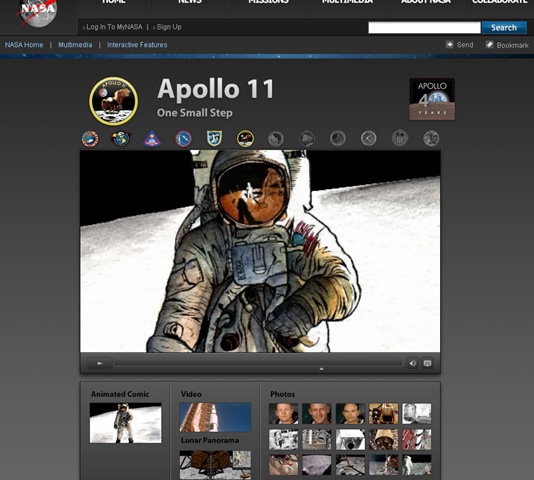Select the highlighted Apollo 11 patch in row
The image size is (534, 480).
pyautogui.click(x=245, y=139)
